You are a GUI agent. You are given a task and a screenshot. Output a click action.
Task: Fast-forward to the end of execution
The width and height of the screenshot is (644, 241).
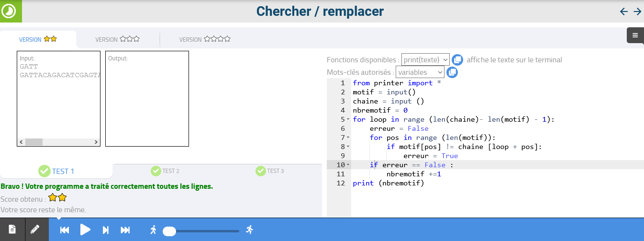[x=125, y=230]
